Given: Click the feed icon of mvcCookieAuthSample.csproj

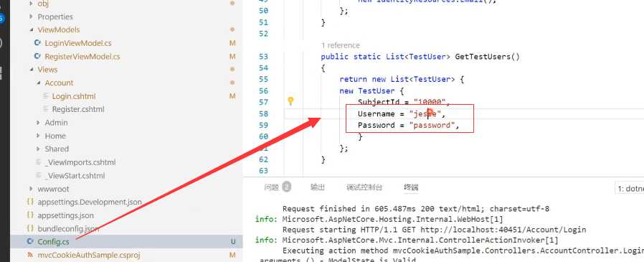Looking at the screenshot, I should [30, 255].
